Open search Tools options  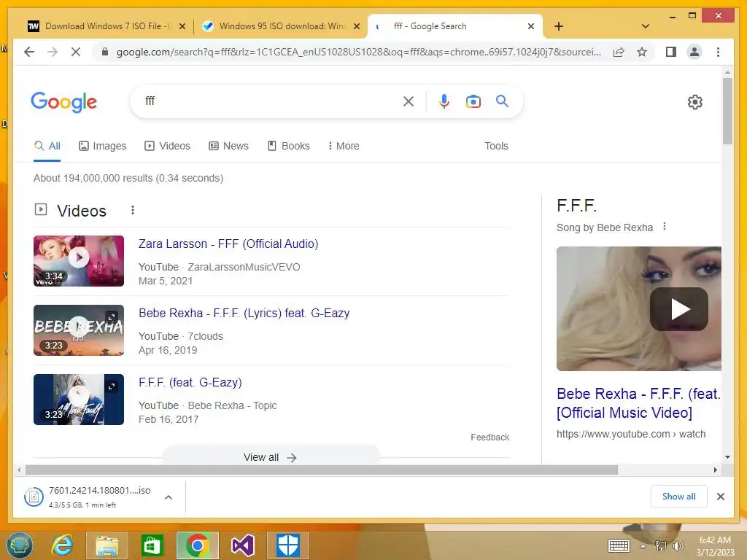click(x=496, y=146)
